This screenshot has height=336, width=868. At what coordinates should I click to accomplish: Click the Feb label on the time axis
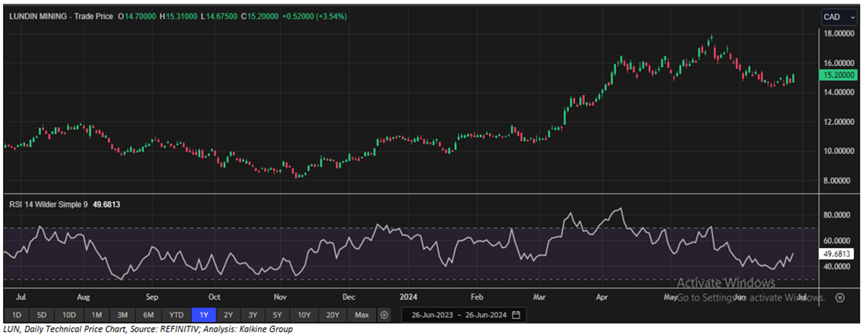coord(476,297)
